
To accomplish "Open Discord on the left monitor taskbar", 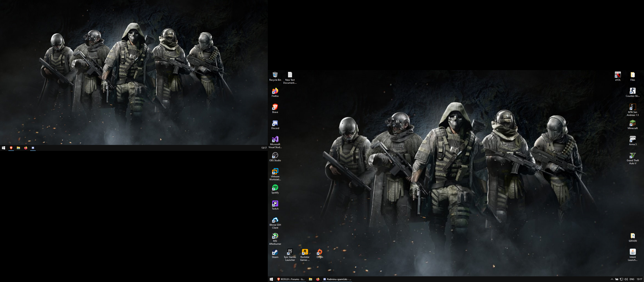I will click(x=33, y=148).
